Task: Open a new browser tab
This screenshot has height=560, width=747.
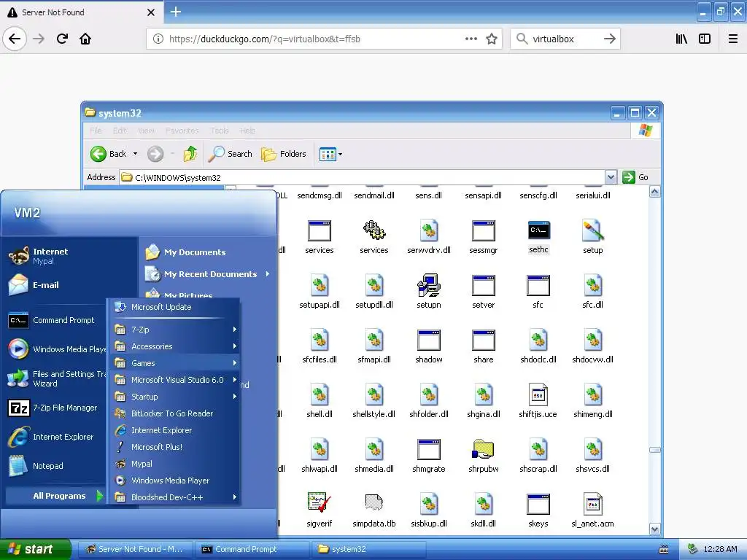Action: click(176, 12)
